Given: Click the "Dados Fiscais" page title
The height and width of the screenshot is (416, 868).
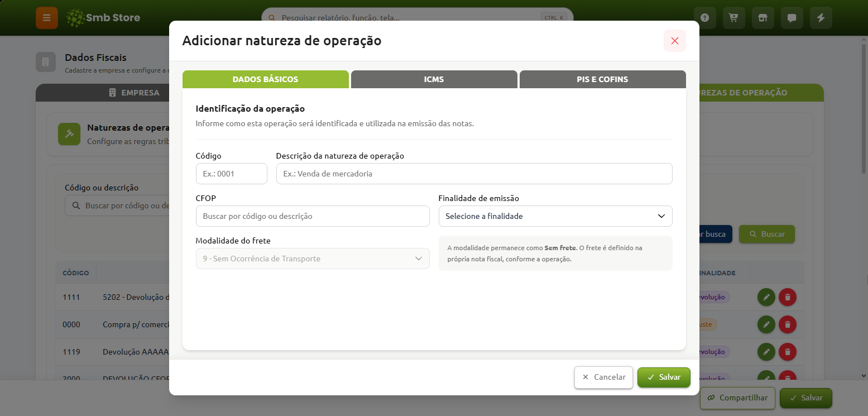Looking at the screenshot, I should pyautogui.click(x=95, y=58).
